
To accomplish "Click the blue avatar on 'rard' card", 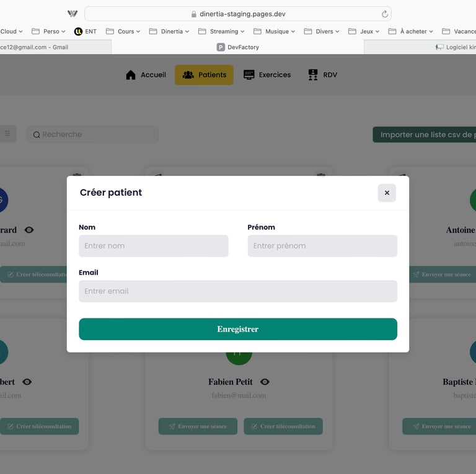I will point(3,200).
